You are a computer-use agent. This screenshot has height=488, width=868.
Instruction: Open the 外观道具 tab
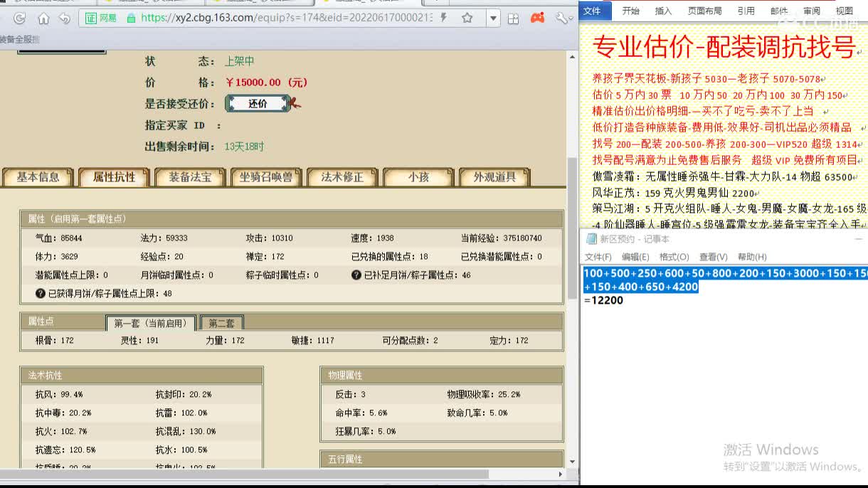[x=494, y=177]
